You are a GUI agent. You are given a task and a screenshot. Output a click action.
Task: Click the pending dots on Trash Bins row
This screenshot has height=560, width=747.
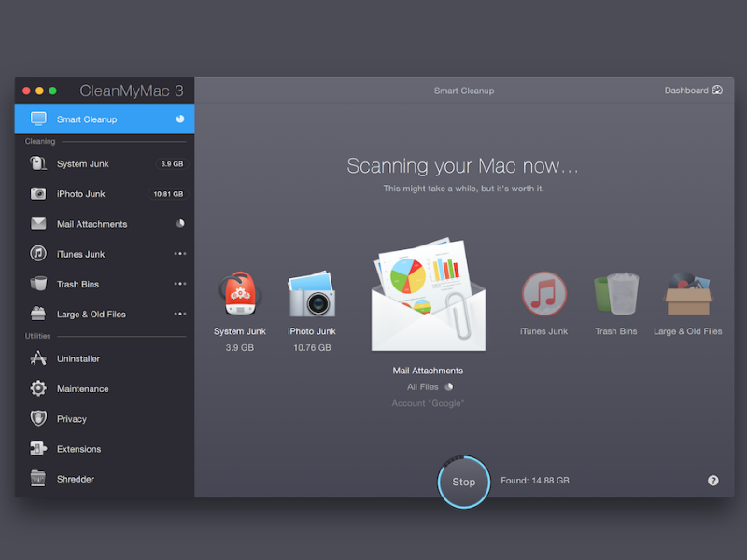point(180,284)
